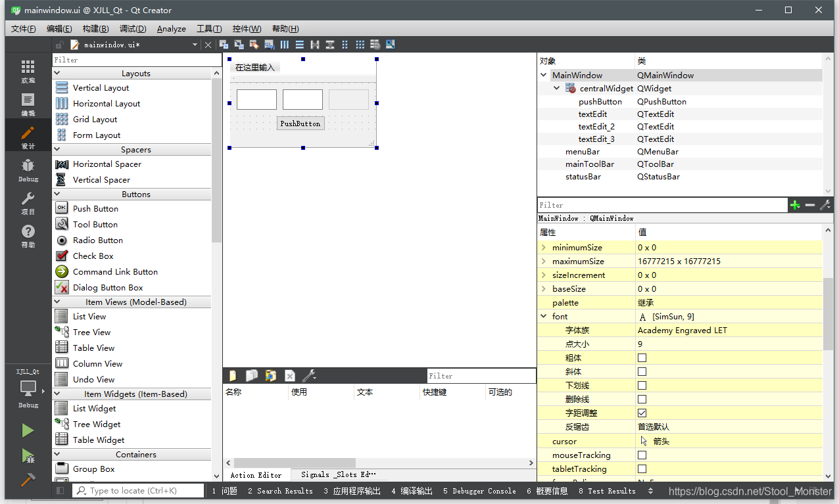Expand the minimumSize property
Screen dimensions: 839x504
544,248
